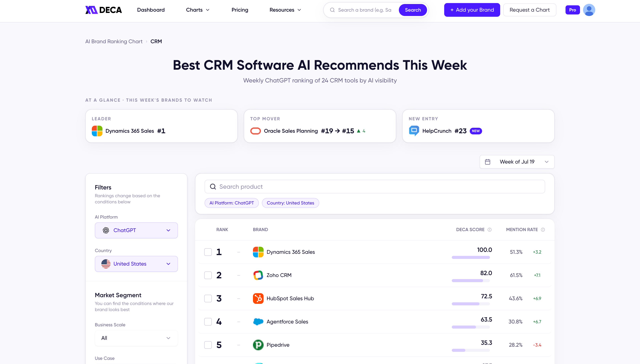Click the AI Platform: ChatGPT filter chip

click(232, 203)
